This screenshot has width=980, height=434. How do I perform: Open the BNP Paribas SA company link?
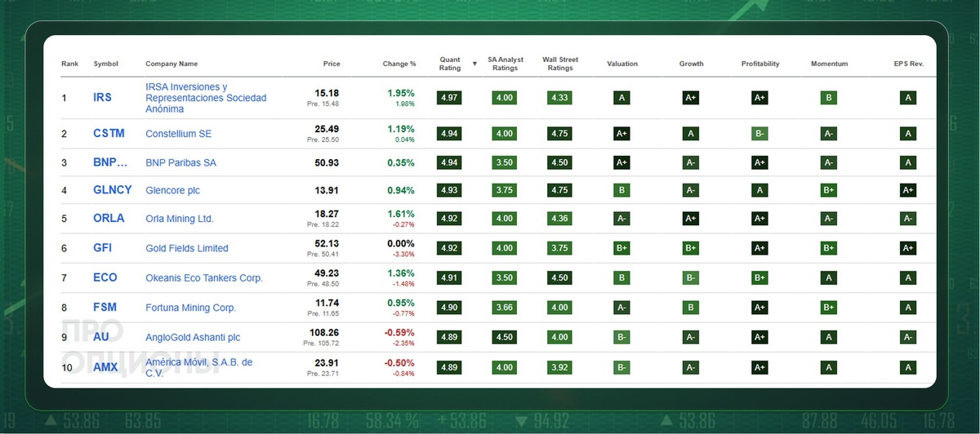point(180,163)
